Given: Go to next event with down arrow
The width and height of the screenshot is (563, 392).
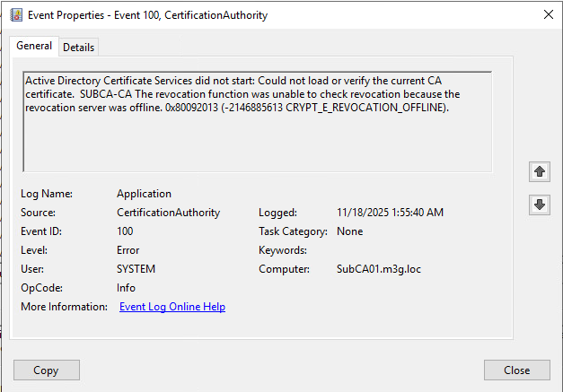Looking at the screenshot, I should pos(539,205).
